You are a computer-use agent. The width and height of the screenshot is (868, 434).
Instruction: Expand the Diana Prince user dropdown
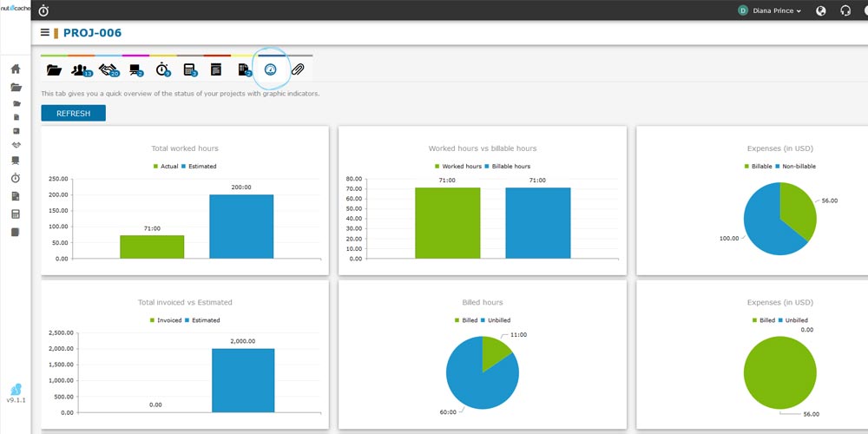tap(769, 10)
